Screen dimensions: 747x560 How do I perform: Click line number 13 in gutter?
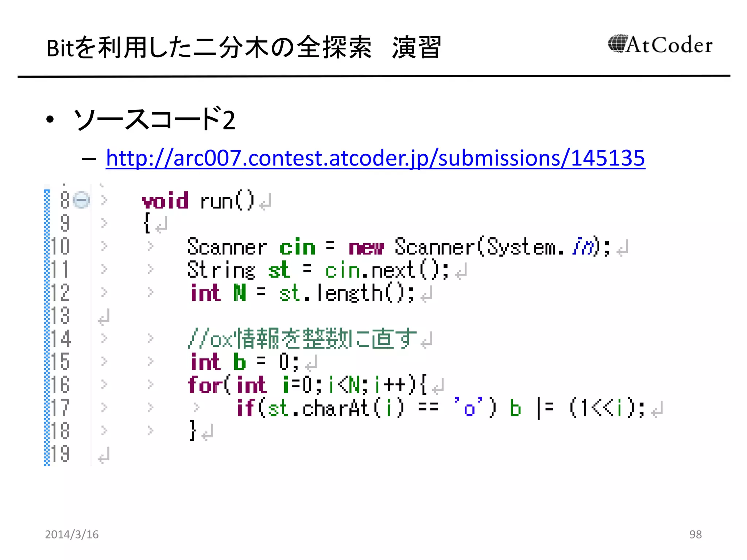click(x=60, y=315)
